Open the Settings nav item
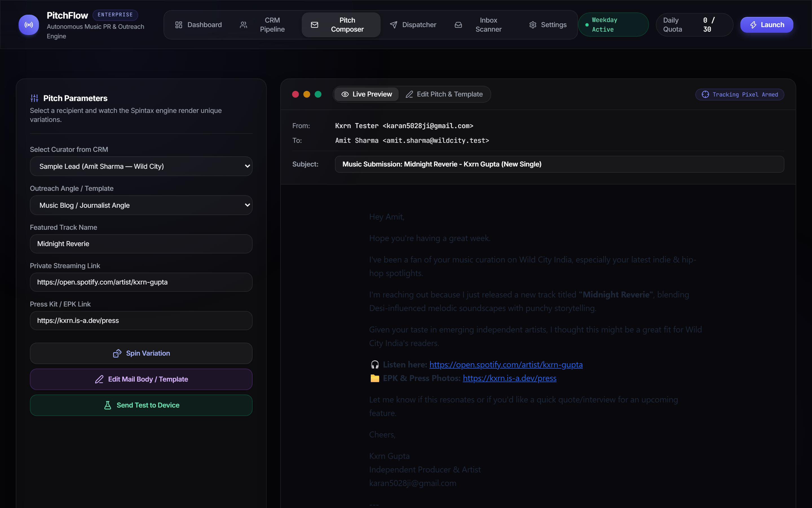Screen dimensions: 812x508 coord(548,25)
